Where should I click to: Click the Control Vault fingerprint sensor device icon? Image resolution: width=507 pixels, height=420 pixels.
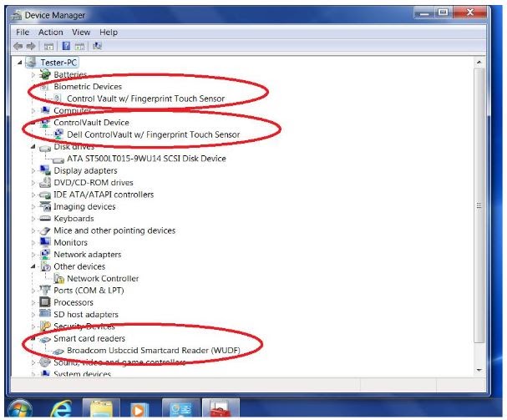pyautogui.click(x=58, y=98)
